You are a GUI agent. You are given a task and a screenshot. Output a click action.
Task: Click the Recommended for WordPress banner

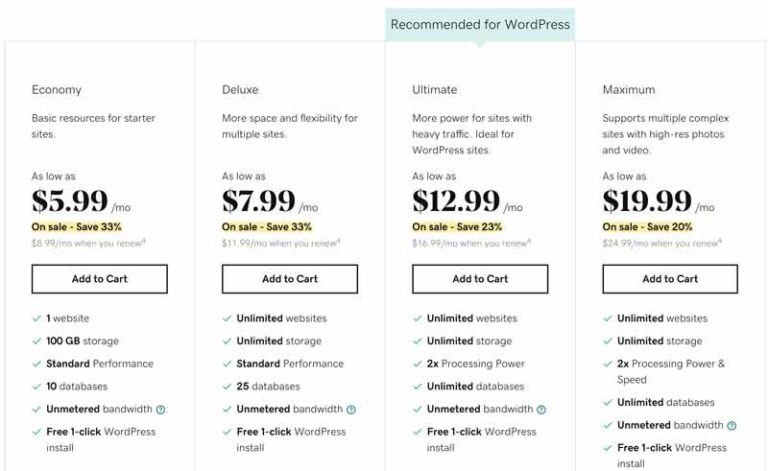click(x=480, y=24)
